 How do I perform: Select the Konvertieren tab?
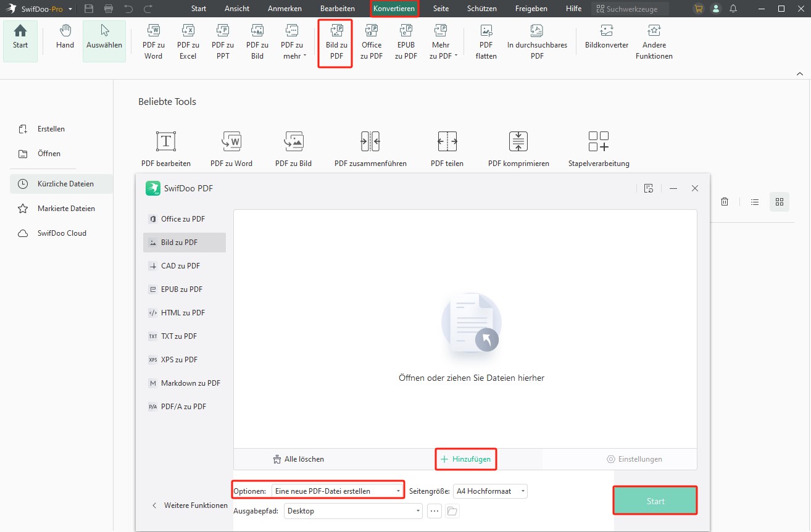point(394,9)
